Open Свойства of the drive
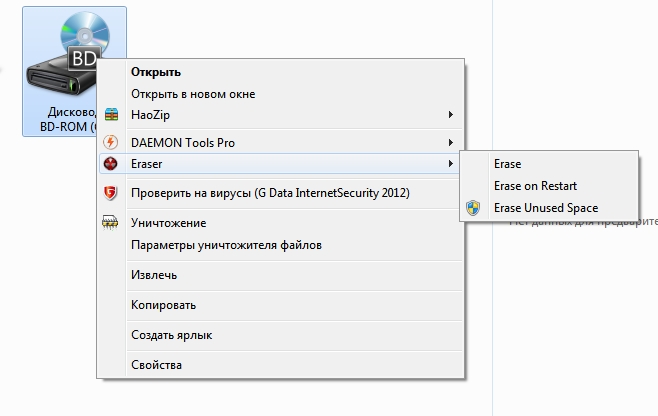This screenshot has width=658, height=416. point(156,365)
